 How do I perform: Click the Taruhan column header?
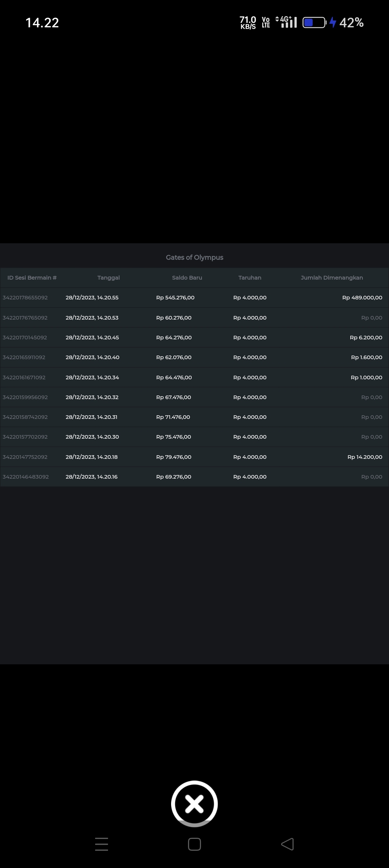click(x=250, y=278)
